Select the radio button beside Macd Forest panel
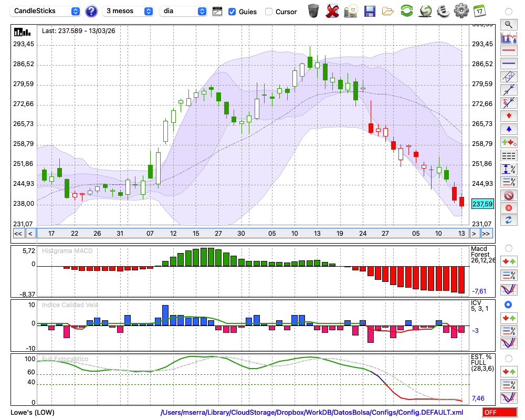The height and width of the screenshot is (420, 525). [508, 248]
